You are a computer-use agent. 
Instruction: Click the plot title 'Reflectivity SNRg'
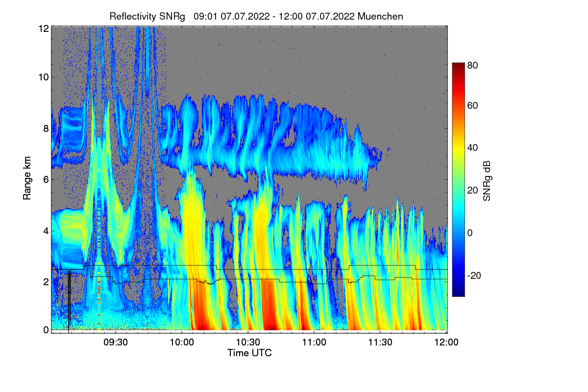(147, 16)
